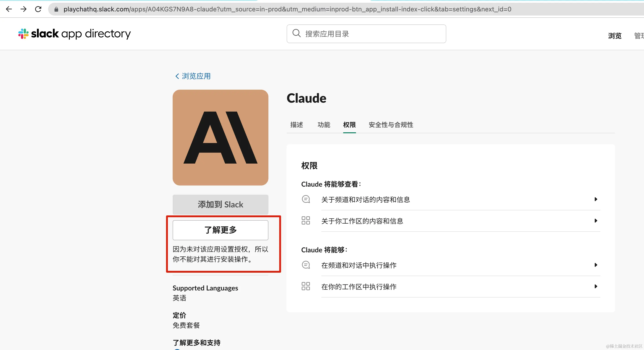This screenshot has width=644, height=350.
Task: Expand 关于你工作区的内容和信息 arrow
Action: point(596,221)
